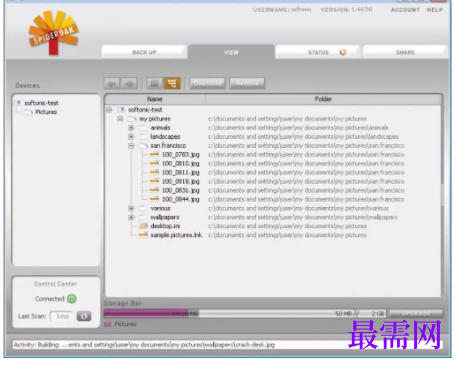Click the Activity status bar text
The width and height of the screenshot is (460, 366).
tap(144, 345)
